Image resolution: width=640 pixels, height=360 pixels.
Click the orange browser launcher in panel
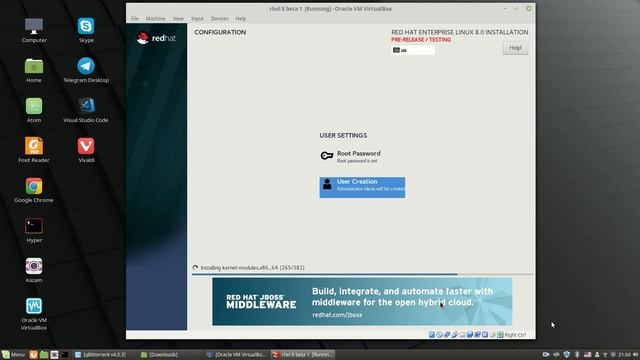click(33, 355)
